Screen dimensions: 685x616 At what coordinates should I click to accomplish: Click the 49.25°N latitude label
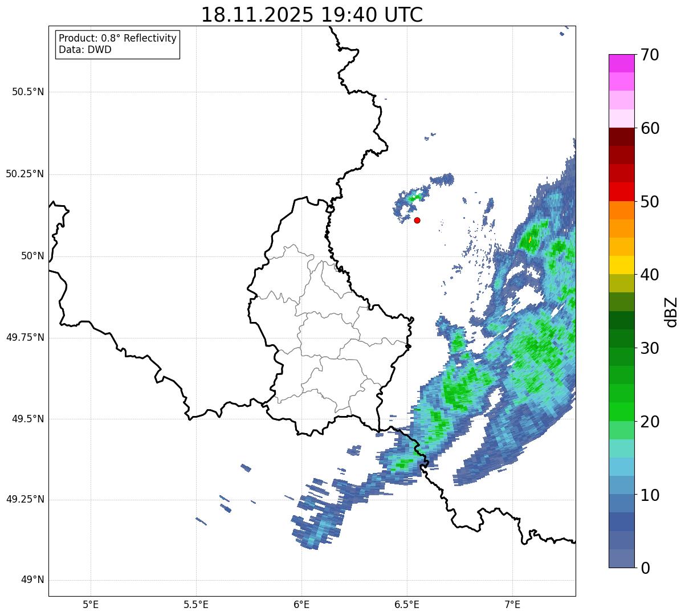coord(25,500)
